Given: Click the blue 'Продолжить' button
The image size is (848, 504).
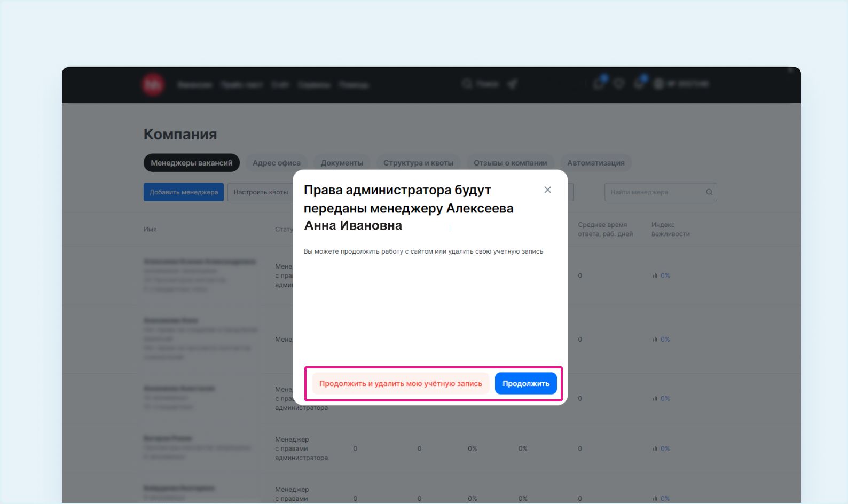Looking at the screenshot, I should [x=526, y=383].
